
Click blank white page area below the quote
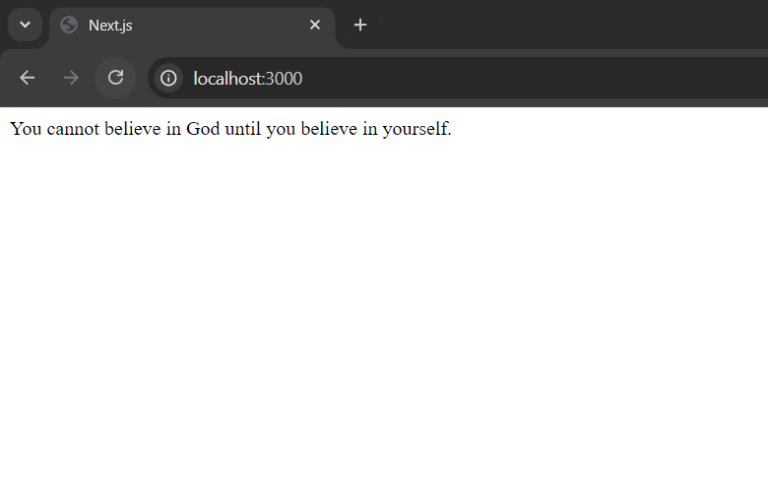point(384,320)
